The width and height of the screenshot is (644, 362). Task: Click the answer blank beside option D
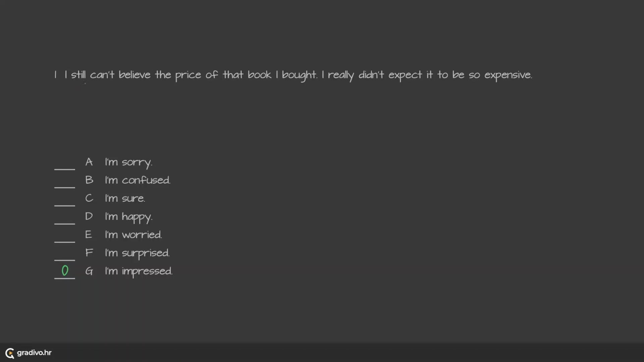coord(64,219)
